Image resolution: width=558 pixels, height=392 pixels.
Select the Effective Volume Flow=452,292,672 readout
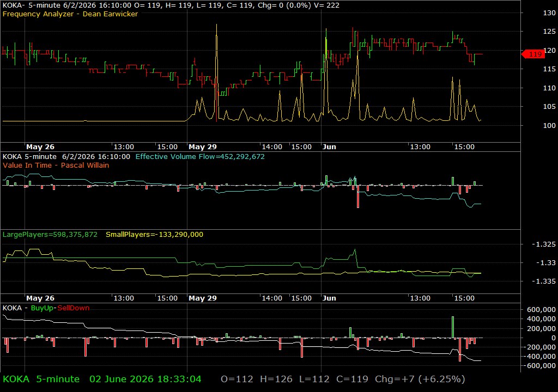pyautogui.click(x=200, y=156)
